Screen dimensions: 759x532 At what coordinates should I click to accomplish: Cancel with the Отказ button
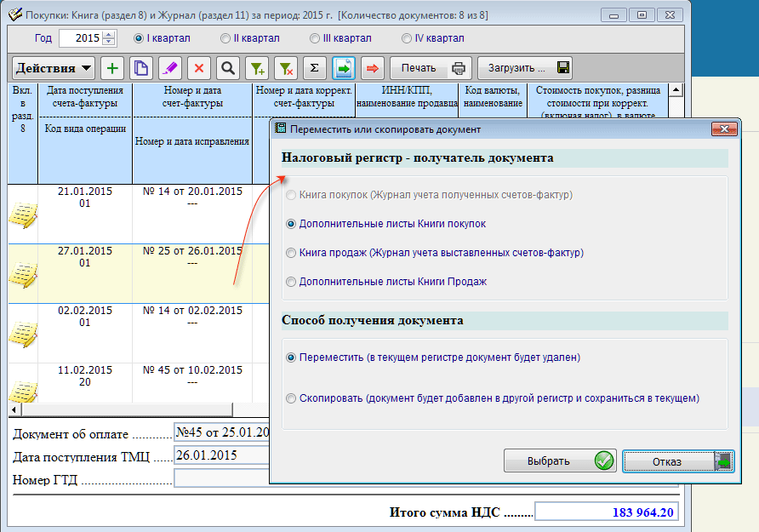[678, 460]
